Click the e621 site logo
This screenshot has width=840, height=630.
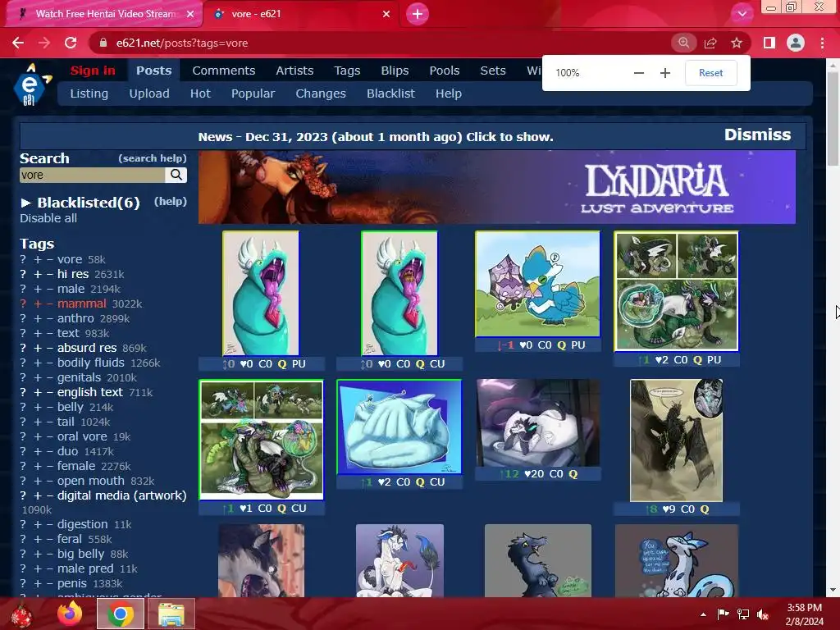(31, 84)
